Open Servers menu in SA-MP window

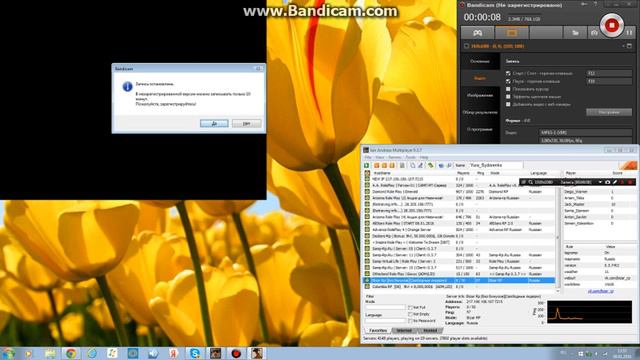[x=395, y=157]
